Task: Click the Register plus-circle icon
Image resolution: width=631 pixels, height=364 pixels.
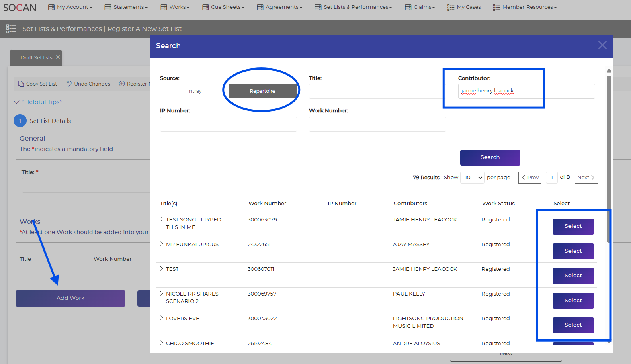Action: 122,84
